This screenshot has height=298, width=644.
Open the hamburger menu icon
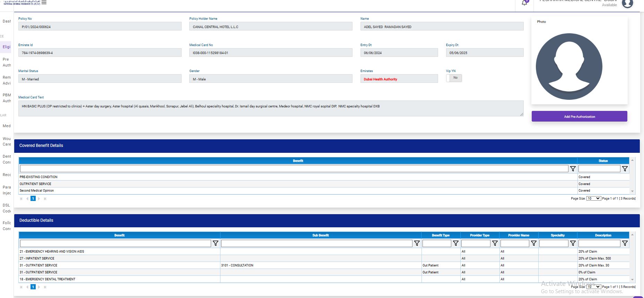click(44, 2)
